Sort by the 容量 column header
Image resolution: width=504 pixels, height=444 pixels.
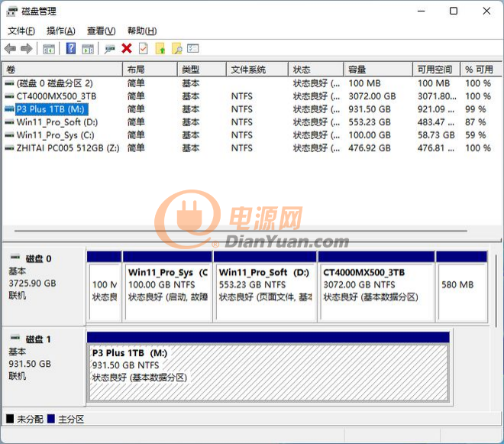[380, 70]
